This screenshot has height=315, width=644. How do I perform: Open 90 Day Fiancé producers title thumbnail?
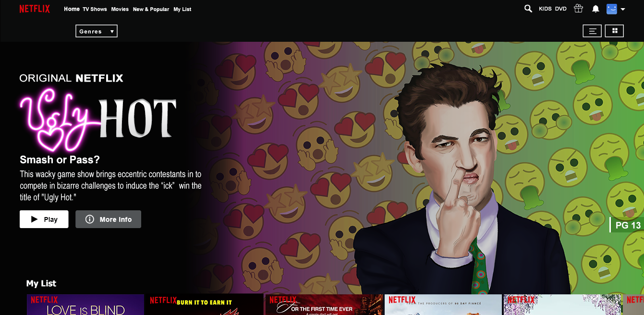click(443, 304)
